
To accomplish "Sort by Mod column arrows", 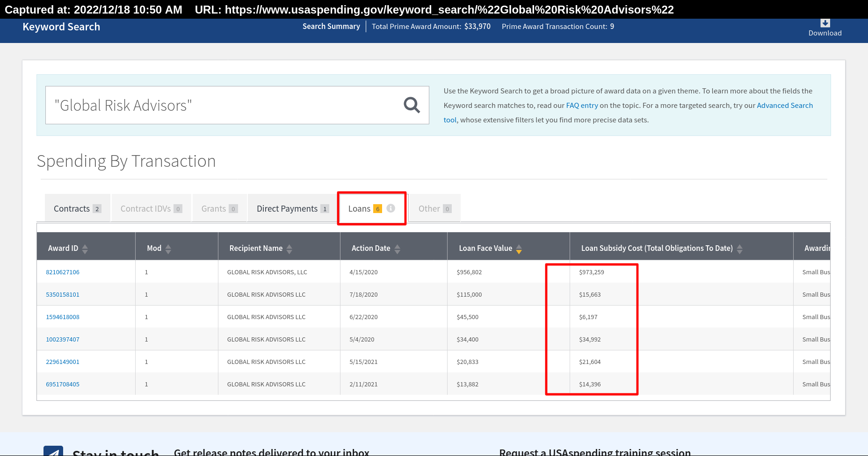I will [x=168, y=249].
